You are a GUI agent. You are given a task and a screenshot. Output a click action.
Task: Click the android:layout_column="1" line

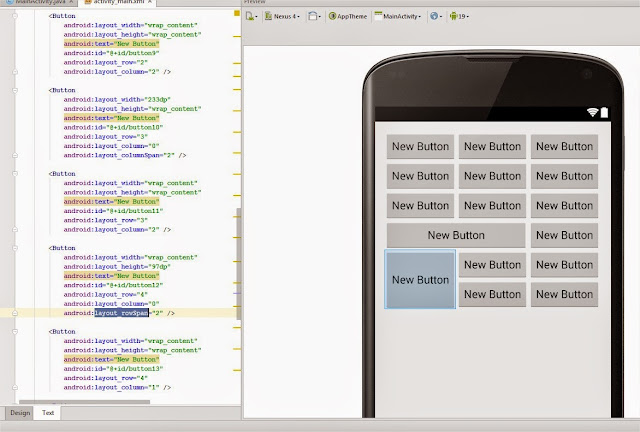[x=117, y=387]
